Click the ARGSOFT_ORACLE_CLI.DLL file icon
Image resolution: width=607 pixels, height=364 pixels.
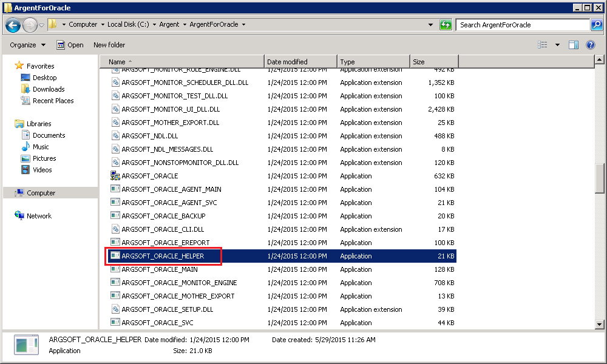coord(115,229)
